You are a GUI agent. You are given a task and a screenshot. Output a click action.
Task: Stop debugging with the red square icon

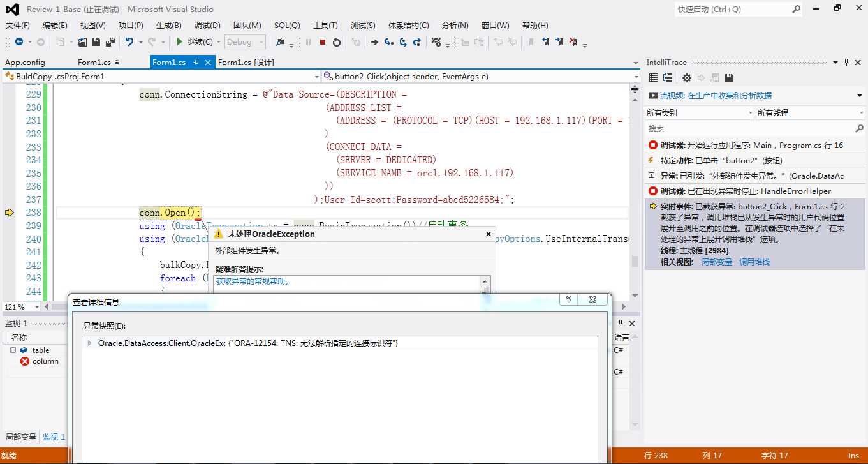point(323,42)
